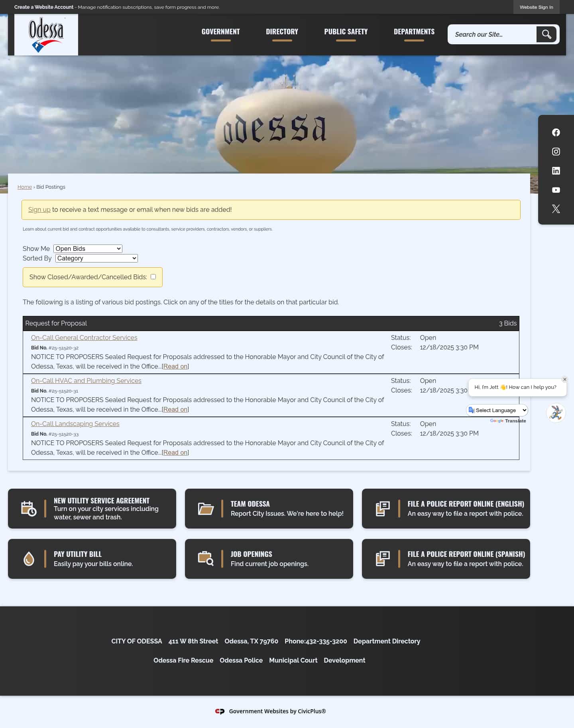The height and width of the screenshot is (728, 574).
Task: Open the YouTube social icon
Action: click(556, 190)
